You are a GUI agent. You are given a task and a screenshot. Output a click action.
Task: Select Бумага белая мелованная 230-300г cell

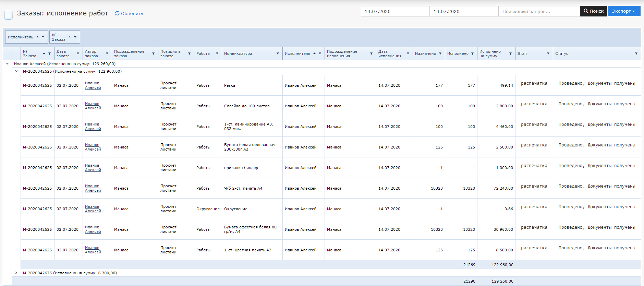(x=252, y=147)
